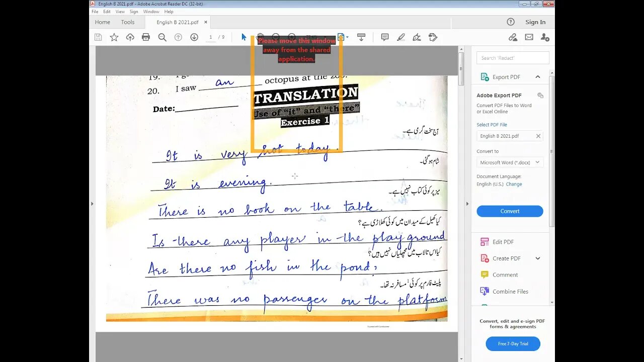Open the Help menu

pos(169,12)
